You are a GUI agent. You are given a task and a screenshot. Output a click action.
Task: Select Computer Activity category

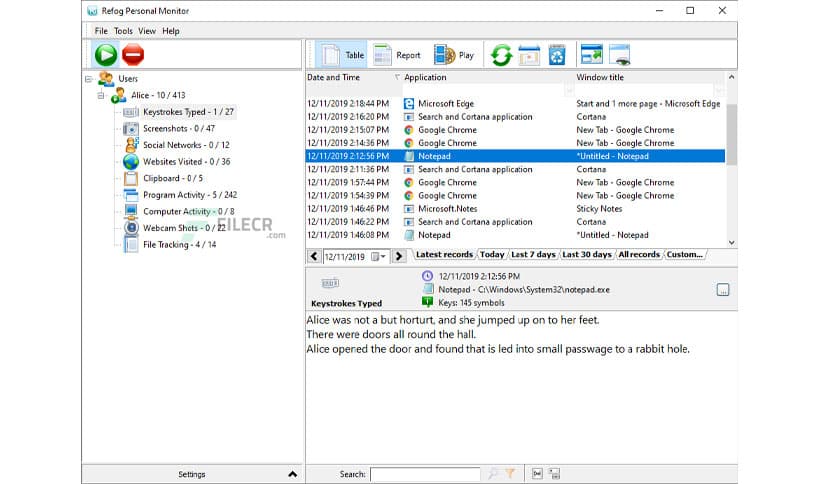[189, 211]
